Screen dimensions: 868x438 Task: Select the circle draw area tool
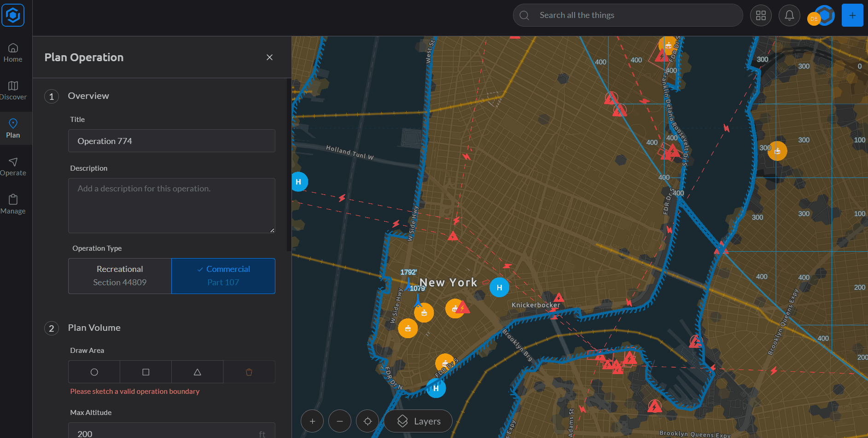coord(94,372)
